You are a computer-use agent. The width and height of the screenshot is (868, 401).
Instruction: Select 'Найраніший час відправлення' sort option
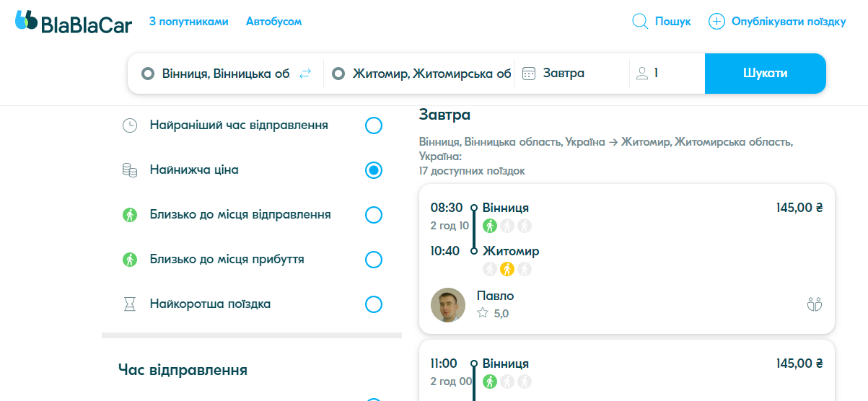click(373, 125)
